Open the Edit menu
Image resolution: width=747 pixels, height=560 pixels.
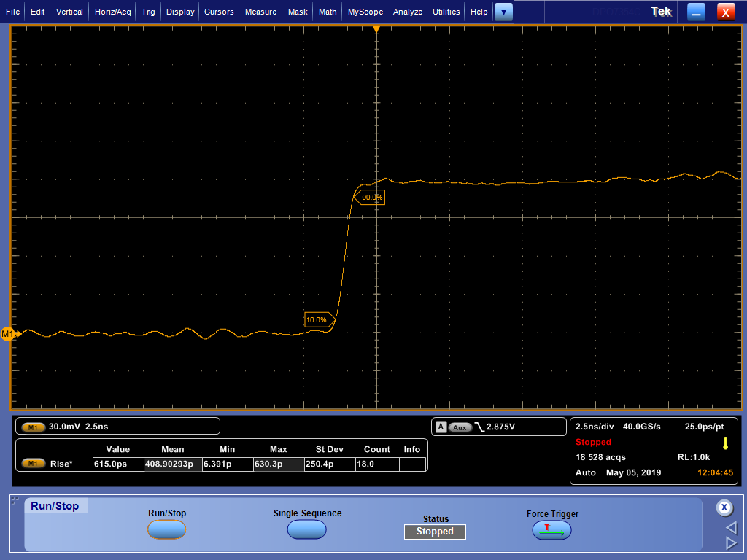click(38, 12)
